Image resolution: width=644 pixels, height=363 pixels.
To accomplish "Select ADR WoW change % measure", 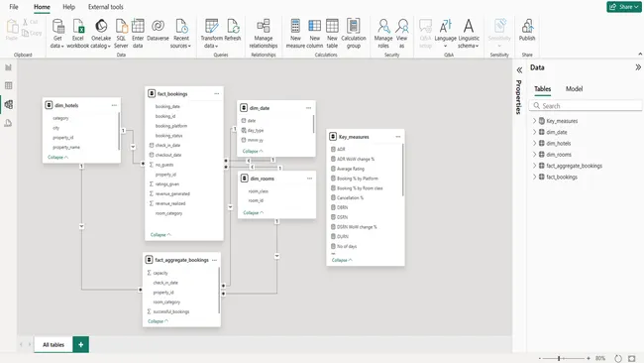I will coord(356,159).
